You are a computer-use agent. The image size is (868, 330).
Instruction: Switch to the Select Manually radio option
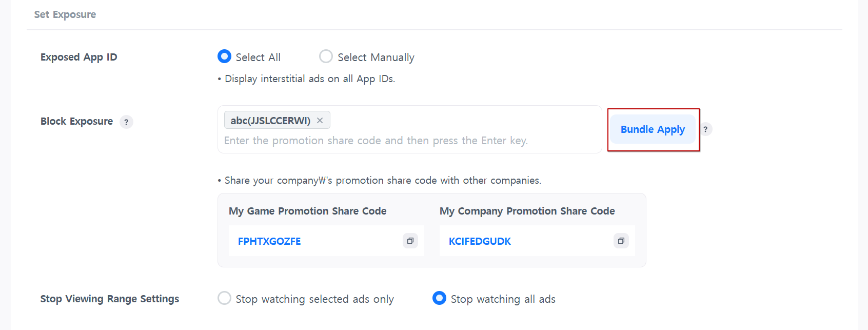[326, 56]
